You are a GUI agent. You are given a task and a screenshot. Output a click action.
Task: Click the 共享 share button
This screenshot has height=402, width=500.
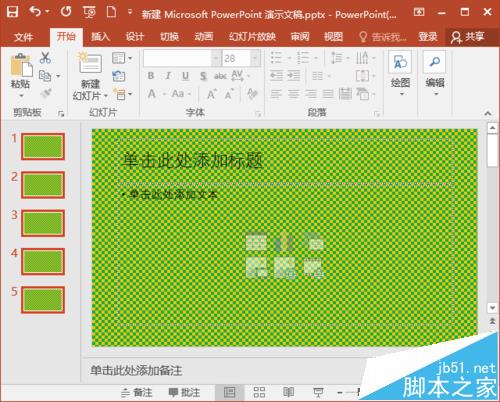pyautogui.click(x=468, y=37)
